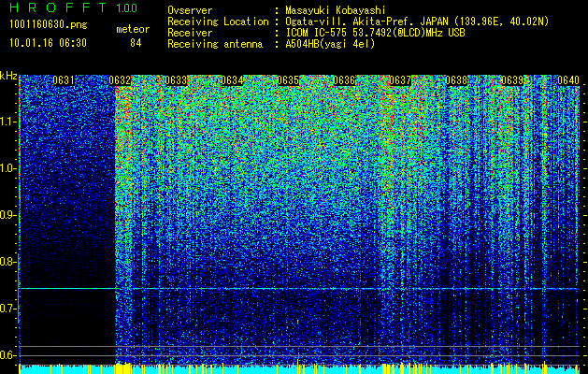Screen dimensions: 588x374
Task: Click the 0.9 frequency axis label
Action: [8, 215]
